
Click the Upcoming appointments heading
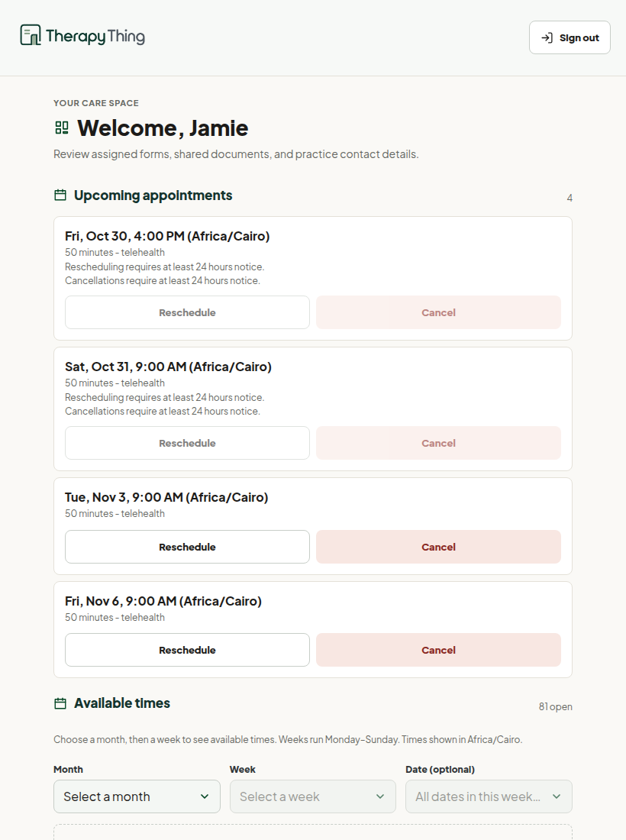click(x=153, y=195)
